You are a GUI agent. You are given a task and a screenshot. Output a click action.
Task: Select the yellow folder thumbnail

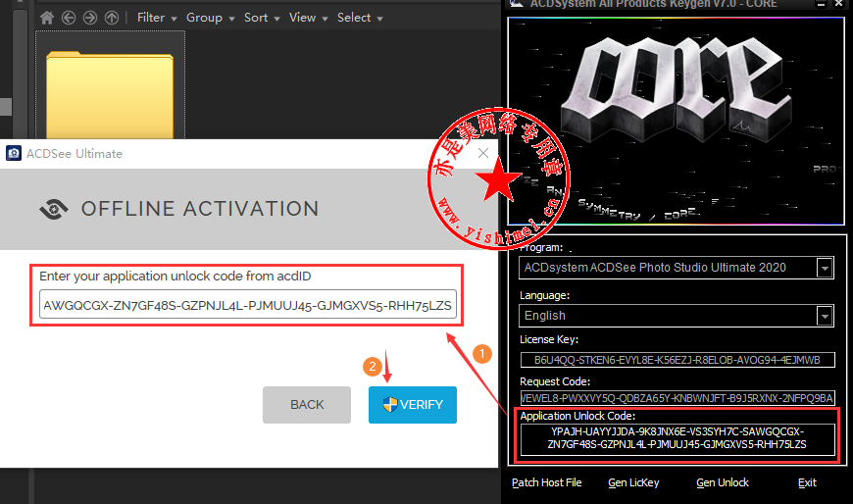pos(110,95)
